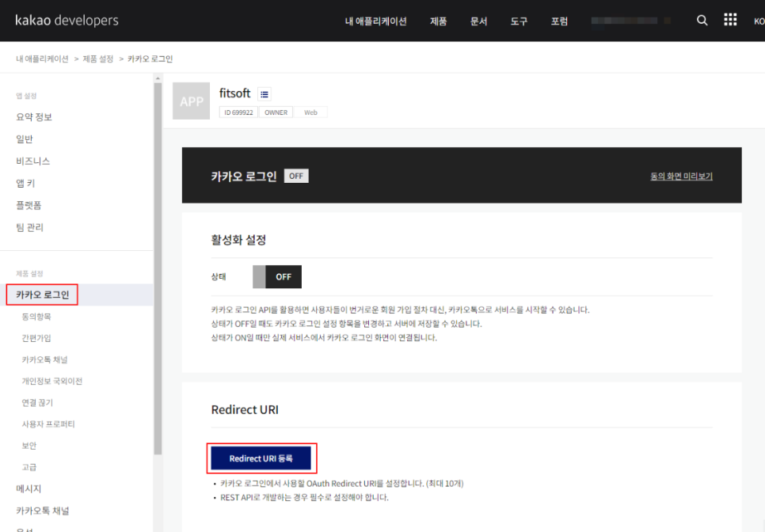This screenshot has height=532, width=765.
Task: Click the OWNER badge
Action: pos(276,112)
